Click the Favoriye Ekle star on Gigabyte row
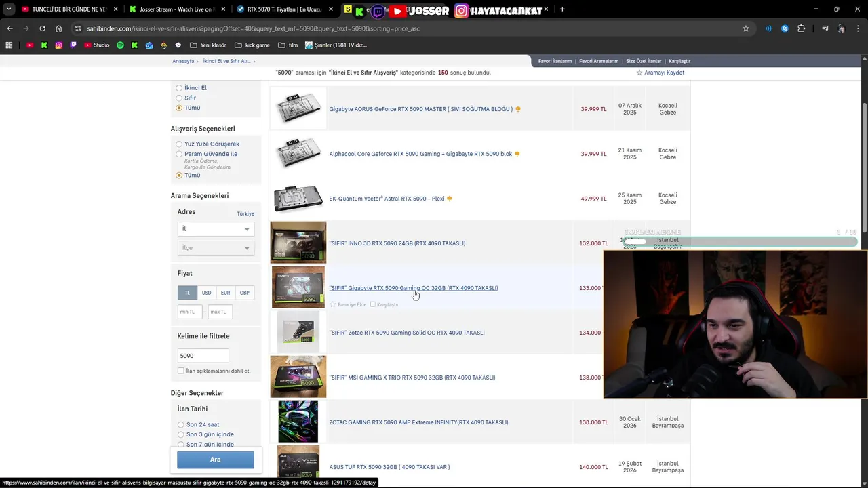The image size is (868, 488). tap(333, 304)
